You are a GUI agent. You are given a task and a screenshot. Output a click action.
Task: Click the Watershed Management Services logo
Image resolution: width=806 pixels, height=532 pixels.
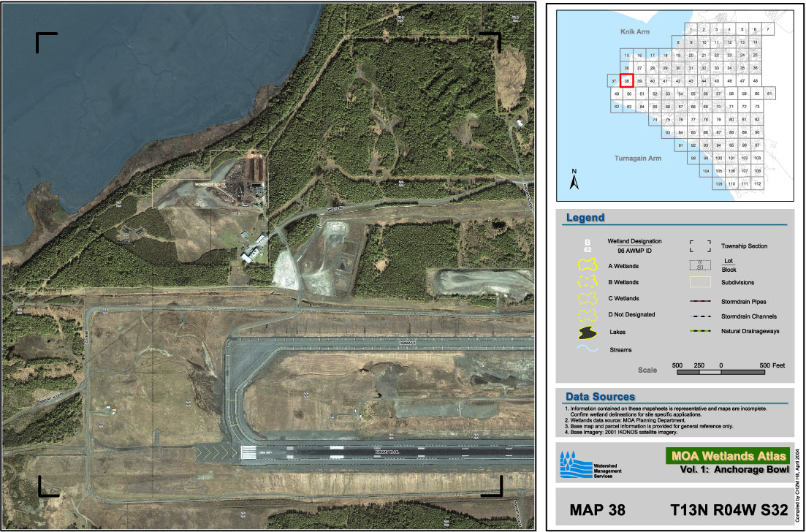574,465
